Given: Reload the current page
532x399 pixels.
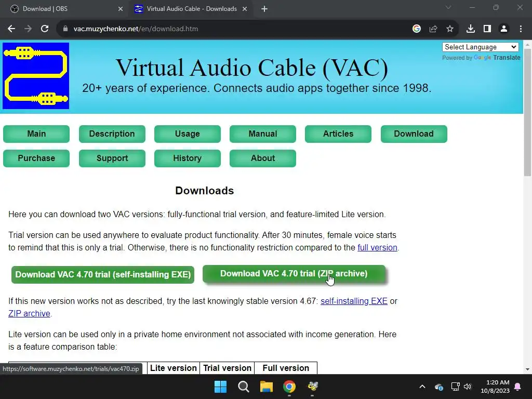Looking at the screenshot, I should coord(45,29).
